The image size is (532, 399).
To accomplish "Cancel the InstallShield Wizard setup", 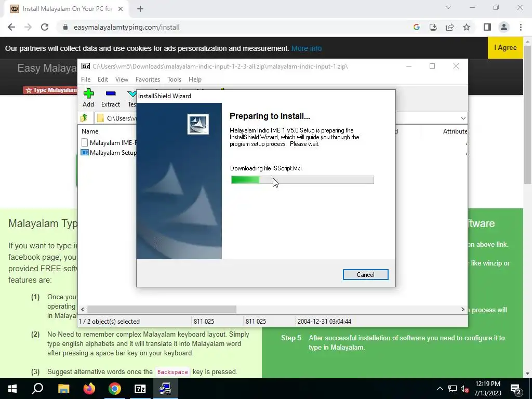I will click(x=365, y=274).
